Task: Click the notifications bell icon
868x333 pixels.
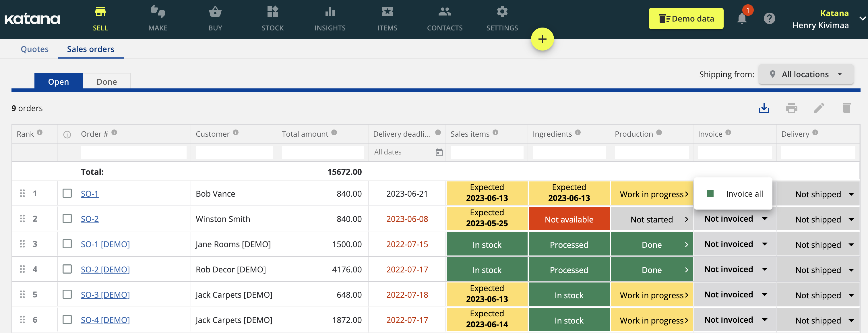Action: 741,19
